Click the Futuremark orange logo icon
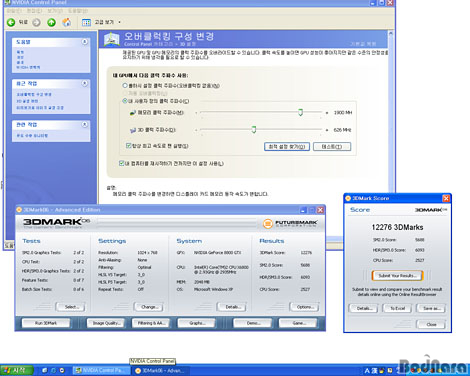 (268, 224)
